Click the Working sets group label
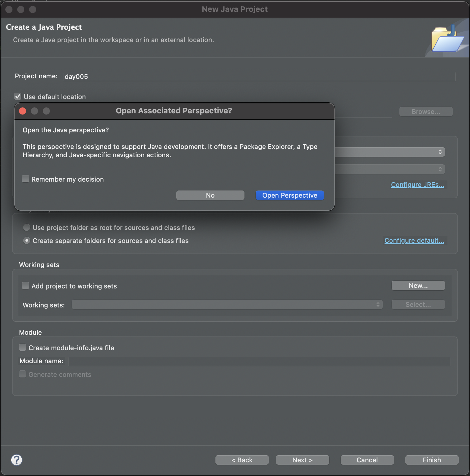 click(39, 265)
